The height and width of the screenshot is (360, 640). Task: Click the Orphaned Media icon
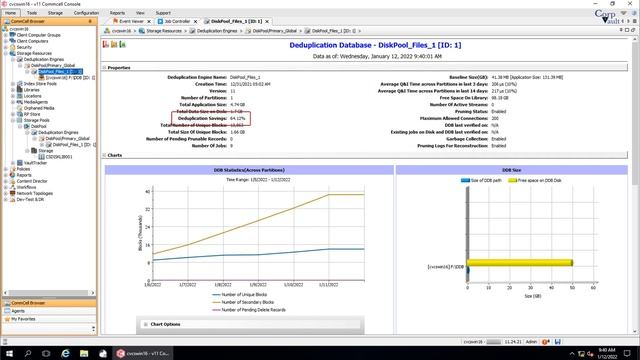pyautogui.click(x=20, y=108)
